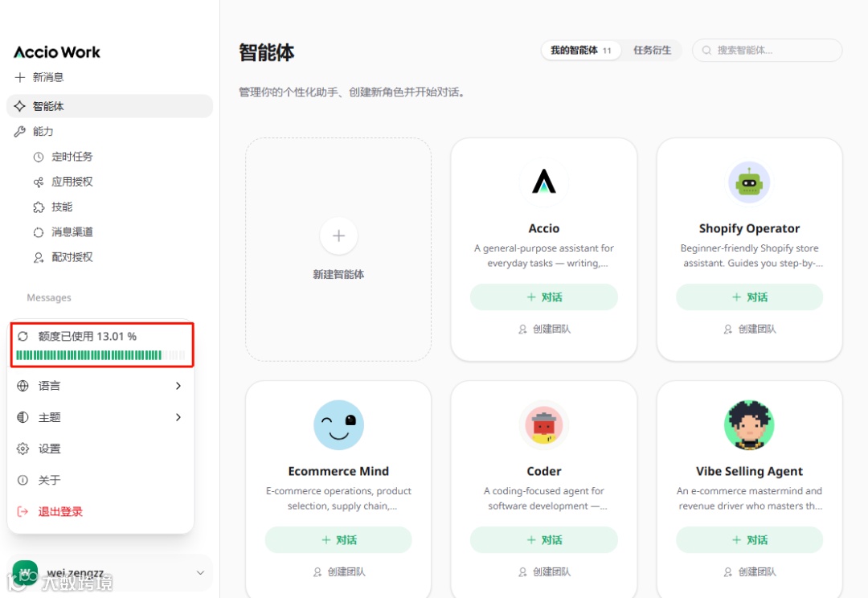The height and width of the screenshot is (598, 868).
Task: Click the 智能体 page heading
Action: (266, 52)
